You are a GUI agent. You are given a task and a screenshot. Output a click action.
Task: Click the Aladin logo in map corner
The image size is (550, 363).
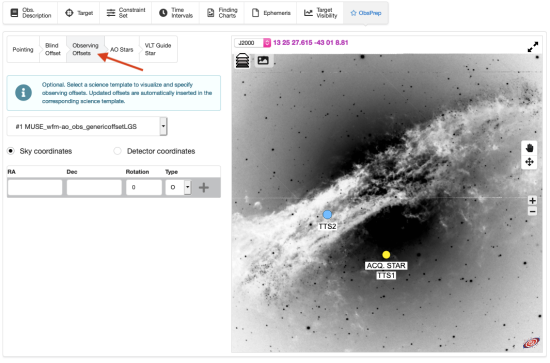point(531,343)
